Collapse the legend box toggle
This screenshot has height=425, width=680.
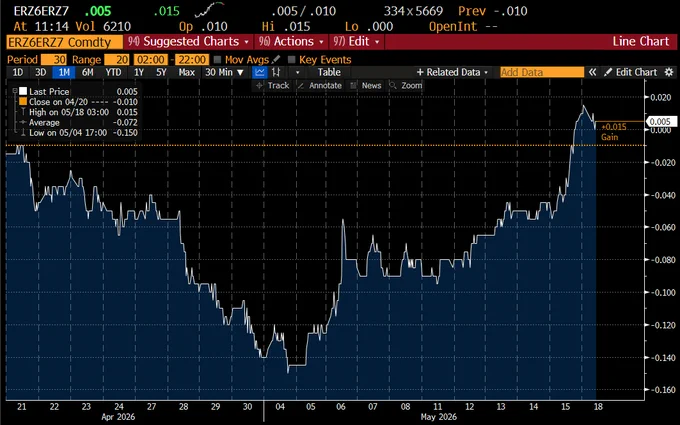coord(15,91)
